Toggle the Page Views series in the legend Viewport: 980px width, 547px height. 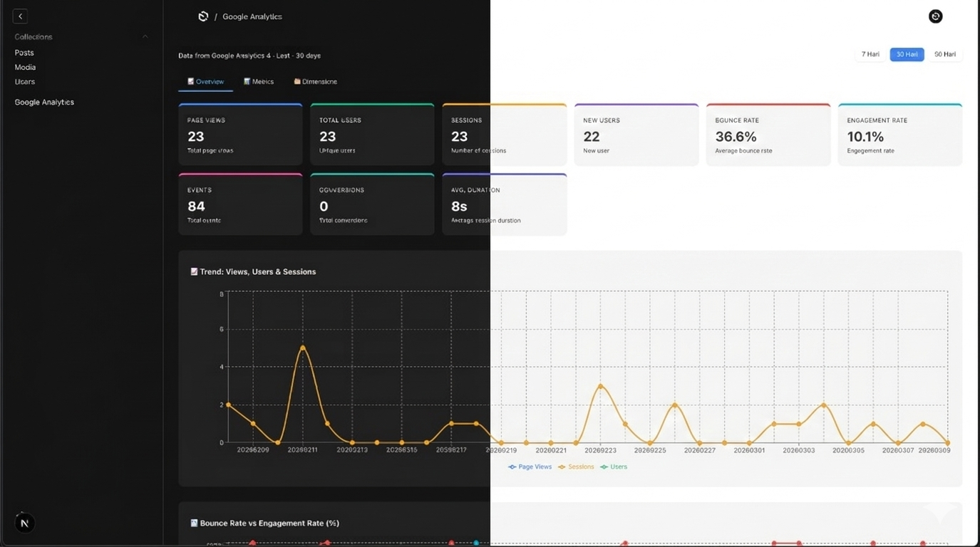tap(530, 467)
